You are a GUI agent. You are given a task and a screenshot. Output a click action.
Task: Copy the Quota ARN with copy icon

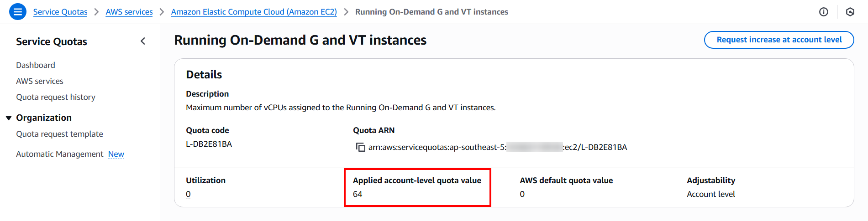(361, 147)
